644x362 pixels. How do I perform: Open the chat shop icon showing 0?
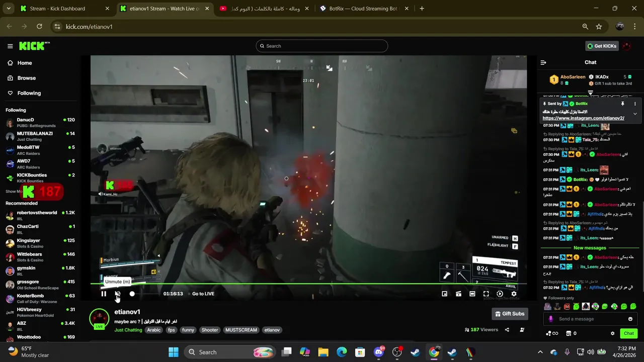tap(571, 333)
